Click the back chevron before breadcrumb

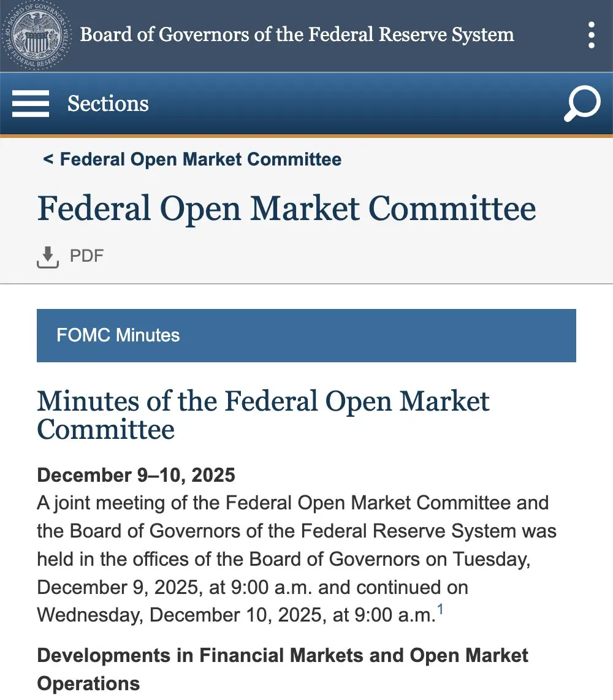tap(48, 159)
